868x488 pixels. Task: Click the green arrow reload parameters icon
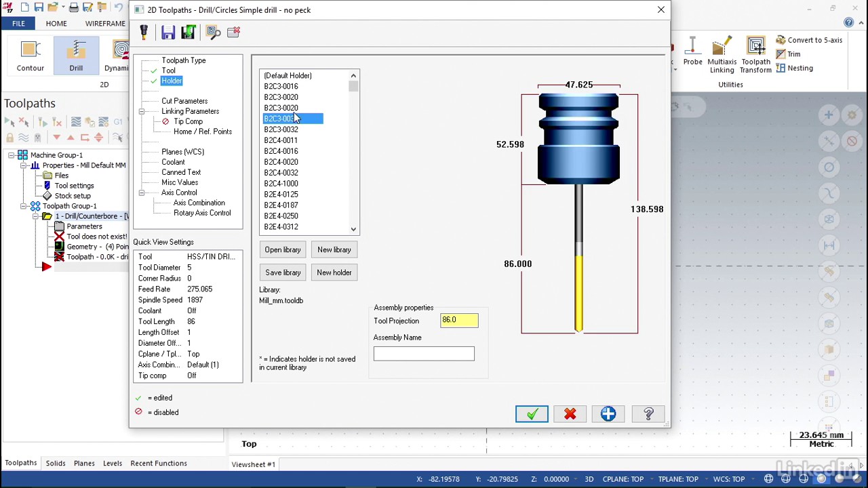[189, 32]
